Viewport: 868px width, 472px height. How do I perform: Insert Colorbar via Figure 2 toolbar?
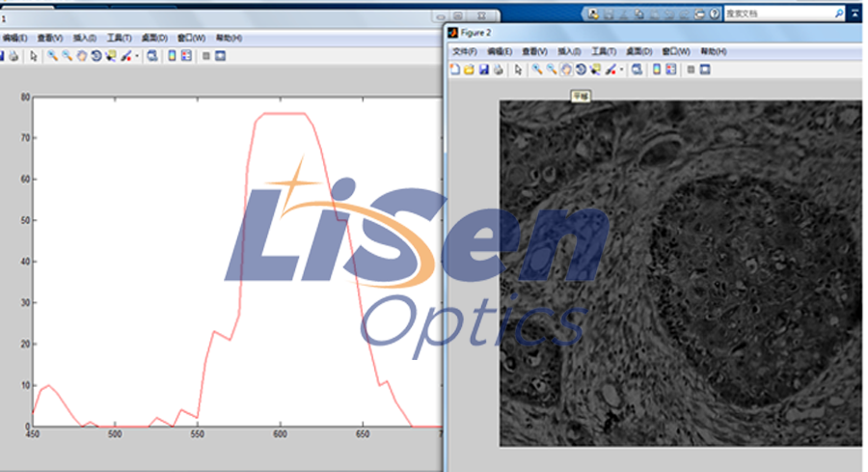(x=657, y=69)
